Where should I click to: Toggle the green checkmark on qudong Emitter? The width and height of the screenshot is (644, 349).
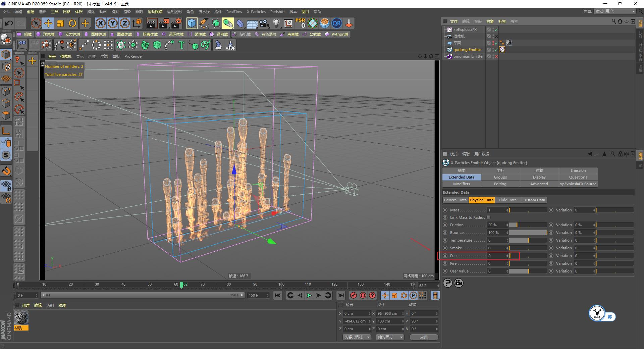[496, 50]
